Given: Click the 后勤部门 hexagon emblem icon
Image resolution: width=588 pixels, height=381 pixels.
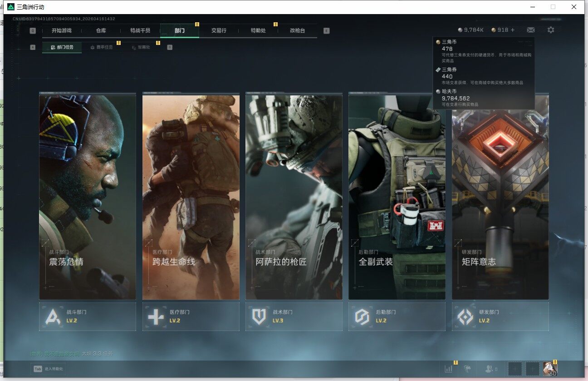Looking at the screenshot, I should click(x=362, y=317).
